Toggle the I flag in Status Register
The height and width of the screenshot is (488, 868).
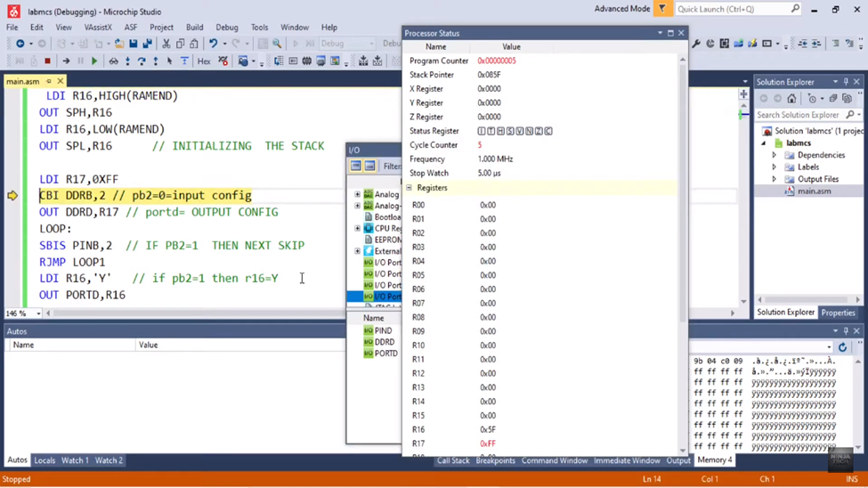pos(482,131)
